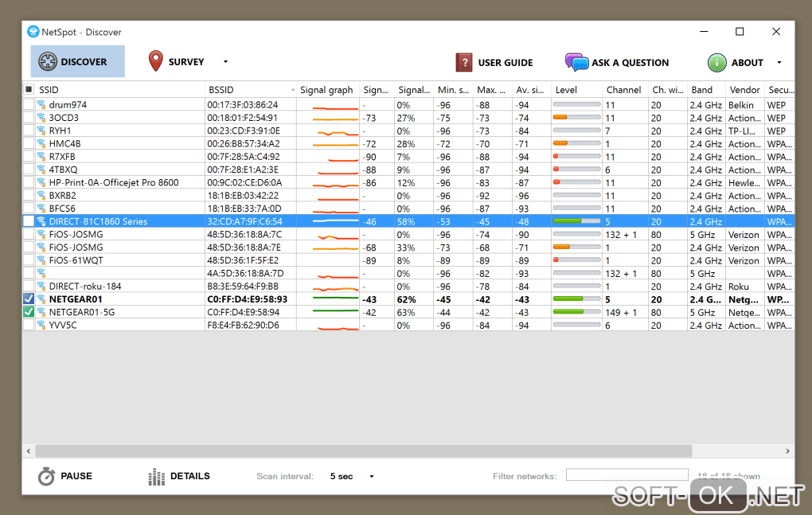The image size is (812, 515).
Task: Click the scroll right arrow
Action: (x=787, y=451)
